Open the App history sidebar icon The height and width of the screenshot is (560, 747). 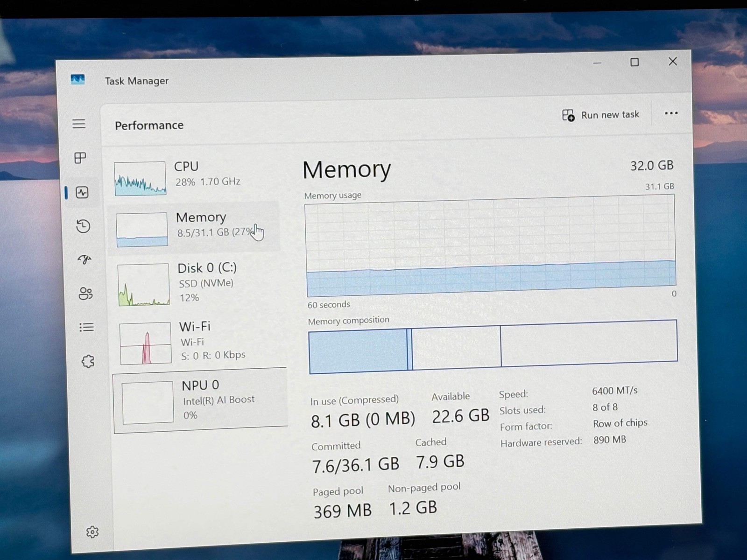(83, 226)
